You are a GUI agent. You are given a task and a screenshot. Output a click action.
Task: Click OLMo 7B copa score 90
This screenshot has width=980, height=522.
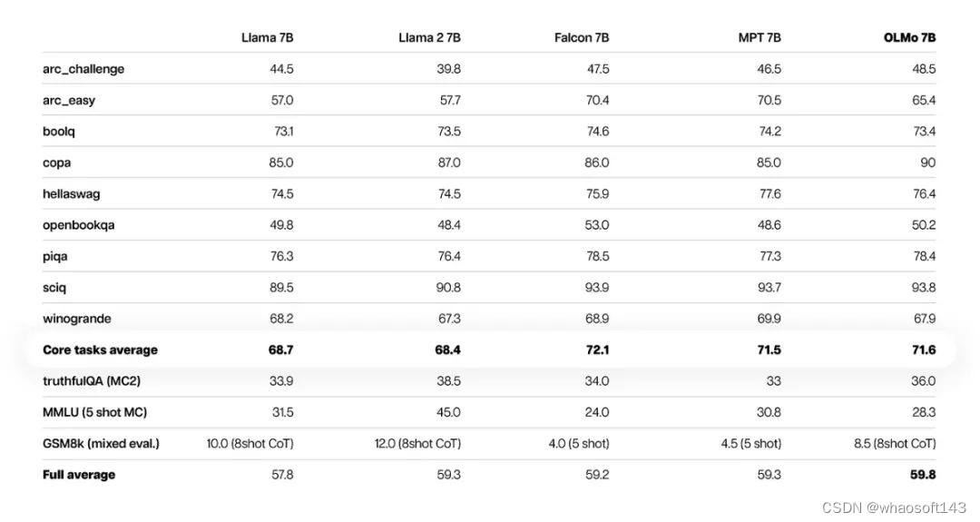click(x=927, y=163)
